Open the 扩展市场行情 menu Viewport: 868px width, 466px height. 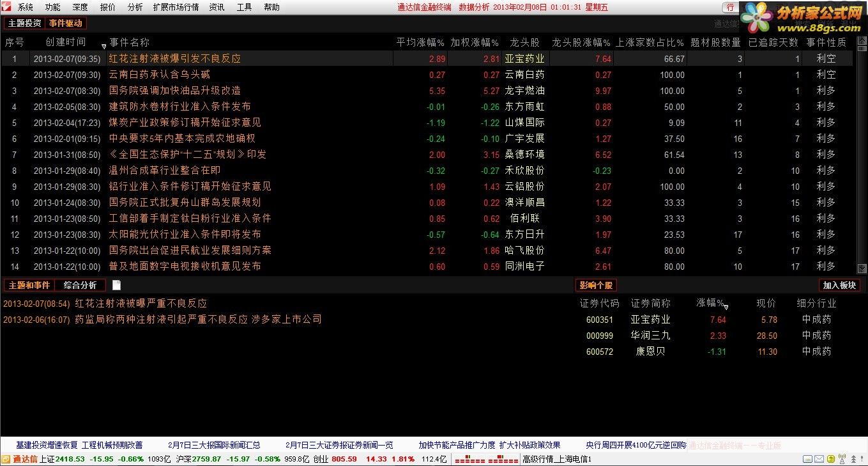pyautogui.click(x=176, y=7)
